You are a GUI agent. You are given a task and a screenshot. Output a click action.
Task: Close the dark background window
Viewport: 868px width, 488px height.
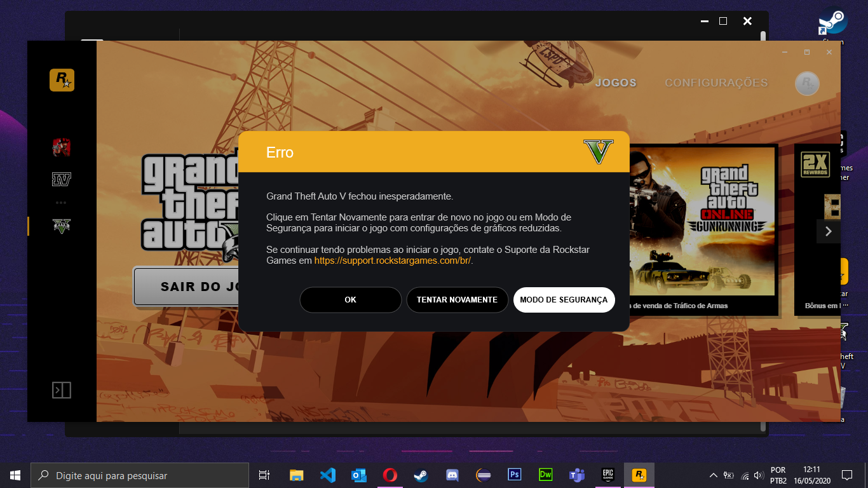coord(747,21)
